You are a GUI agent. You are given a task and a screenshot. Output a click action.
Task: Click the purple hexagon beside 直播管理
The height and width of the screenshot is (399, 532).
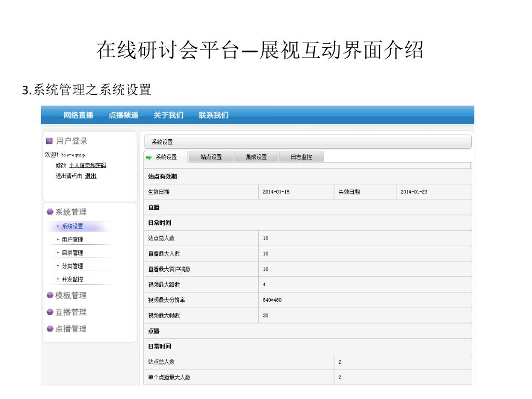point(50,312)
